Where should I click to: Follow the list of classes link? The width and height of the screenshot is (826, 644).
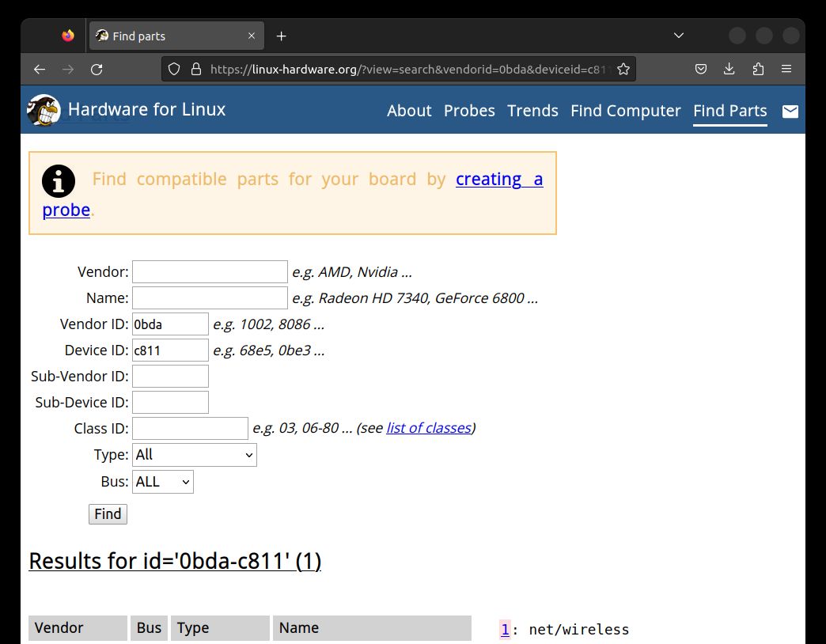click(x=428, y=428)
